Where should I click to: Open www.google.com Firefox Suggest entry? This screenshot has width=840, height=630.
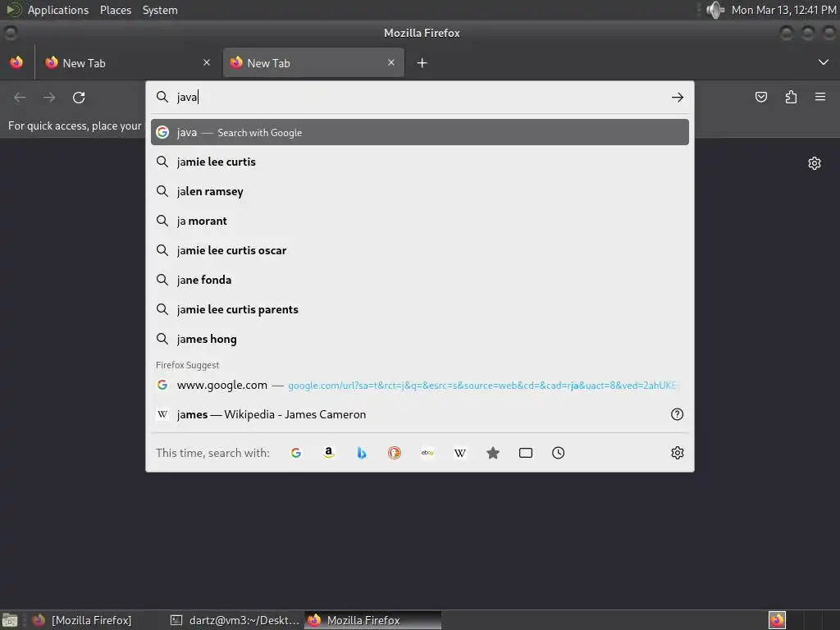(x=419, y=385)
